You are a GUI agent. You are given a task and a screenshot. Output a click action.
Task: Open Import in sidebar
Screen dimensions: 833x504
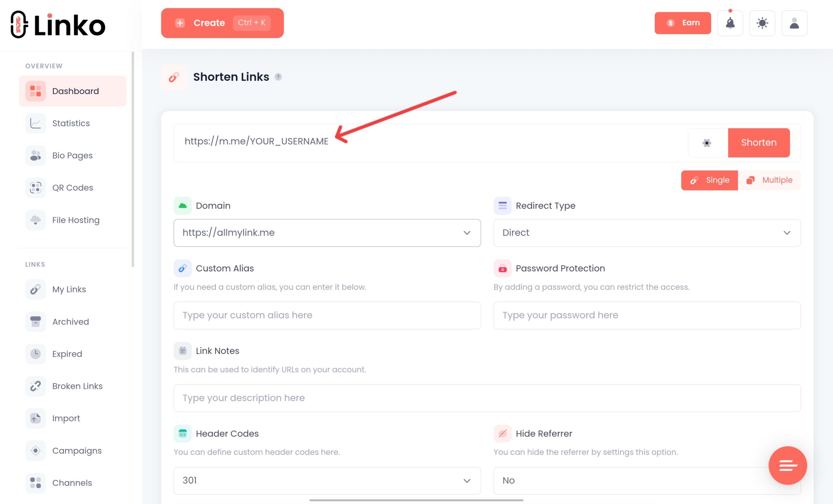[73, 418]
